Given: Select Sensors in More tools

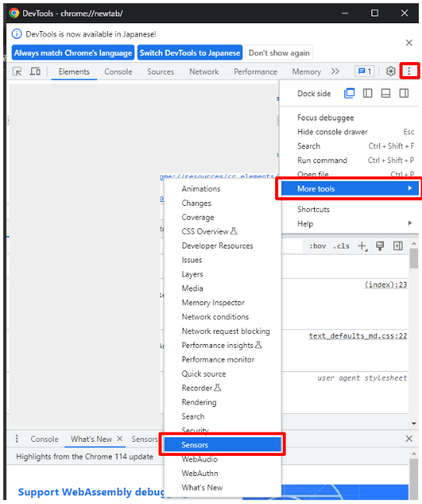Looking at the screenshot, I should click(x=222, y=445).
